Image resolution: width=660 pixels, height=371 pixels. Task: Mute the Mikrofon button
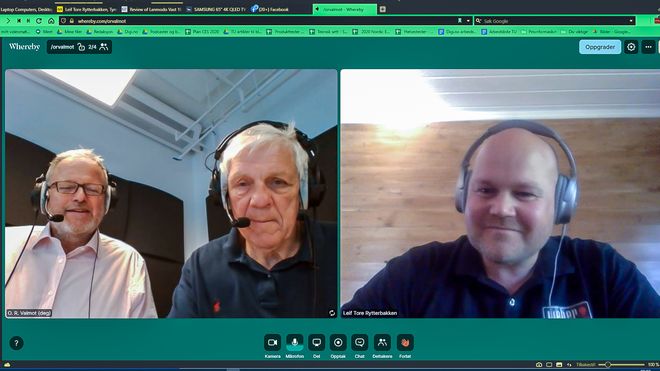(x=295, y=342)
